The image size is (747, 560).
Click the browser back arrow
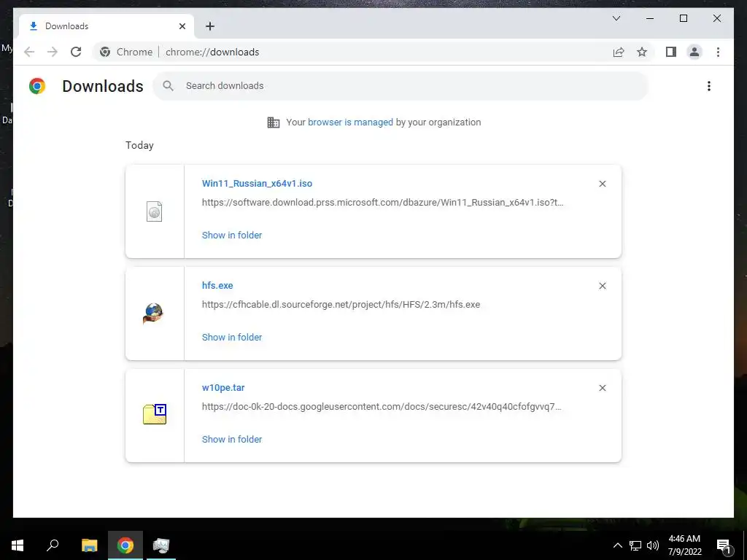coord(29,52)
